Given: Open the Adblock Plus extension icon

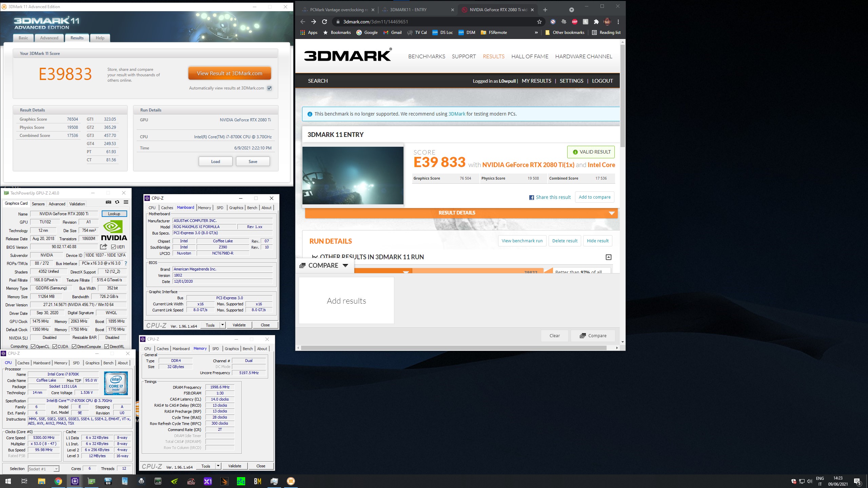Looking at the screenshot, I should (x=575, y=22).
